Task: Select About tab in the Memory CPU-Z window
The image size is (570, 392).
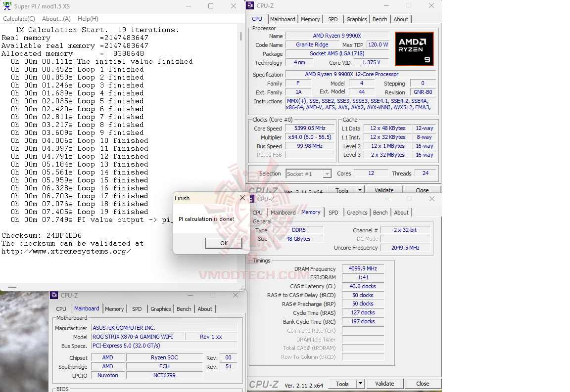Action: tap(401, 213)
